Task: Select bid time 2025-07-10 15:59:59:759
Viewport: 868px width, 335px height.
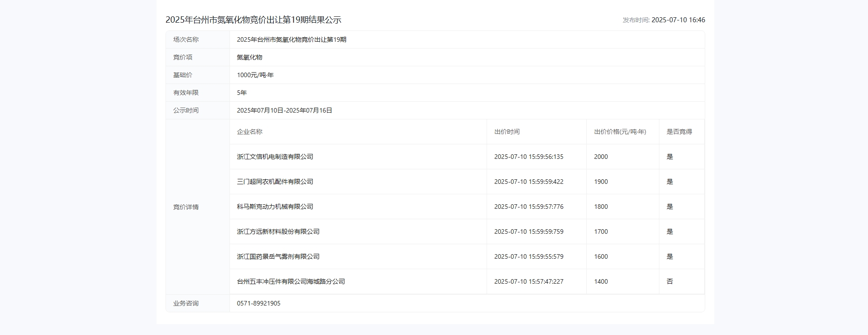Action: point(529,232)
